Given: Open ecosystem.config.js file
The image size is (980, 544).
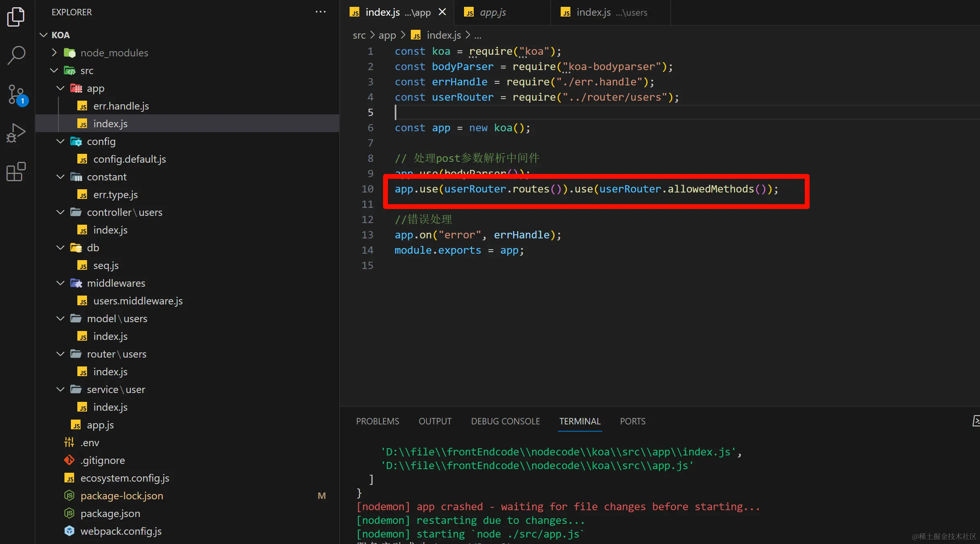Looking at the screenshot, I should point(187,478).
